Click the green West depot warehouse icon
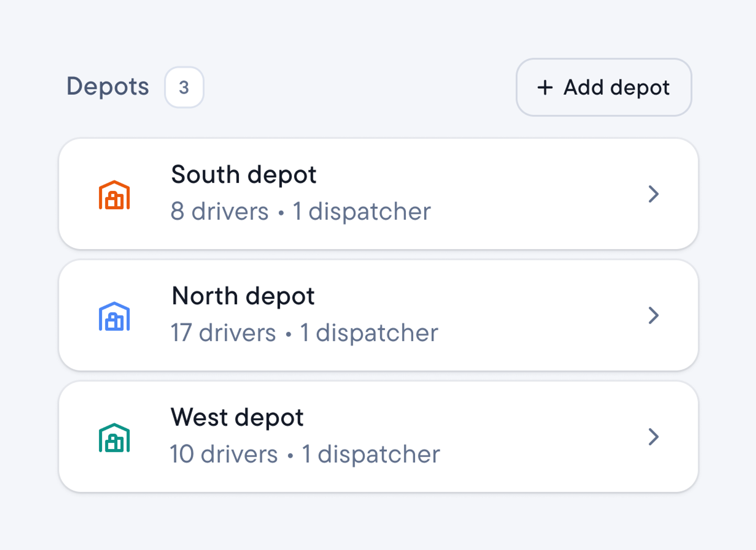 coord(114,437)
